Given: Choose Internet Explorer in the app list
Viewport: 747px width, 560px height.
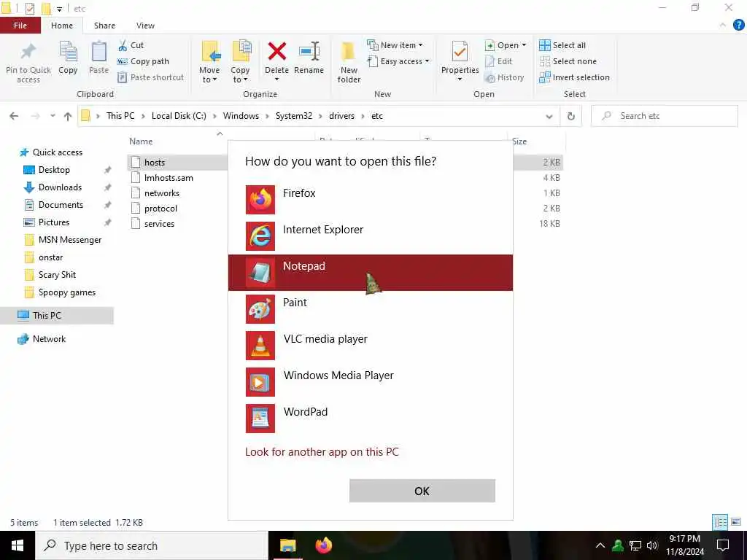Looking at the screenshot, I should click(370, 236).
